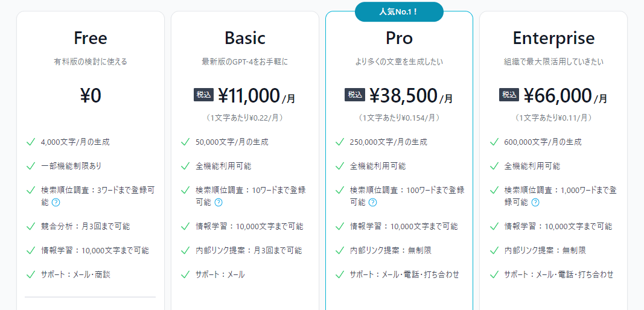This screenshot has width=644, height=310.
Task: Select the Free plan heading
Action: pos(91,38)
